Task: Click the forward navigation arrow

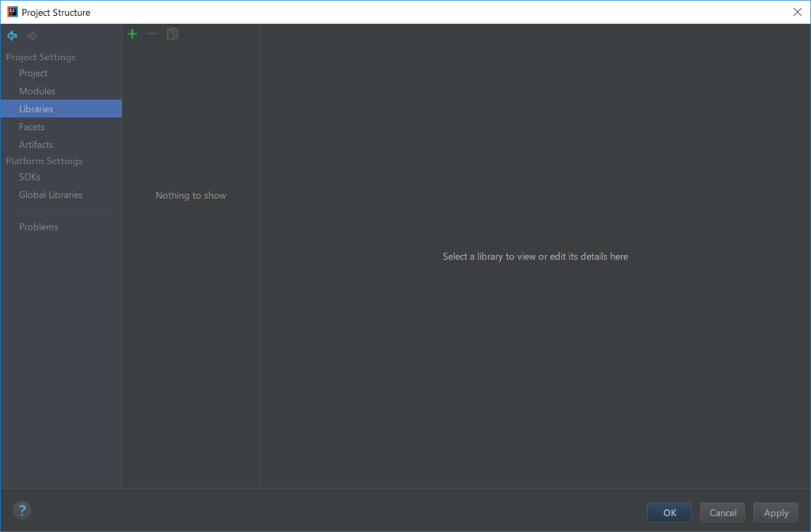Action: 32,36
